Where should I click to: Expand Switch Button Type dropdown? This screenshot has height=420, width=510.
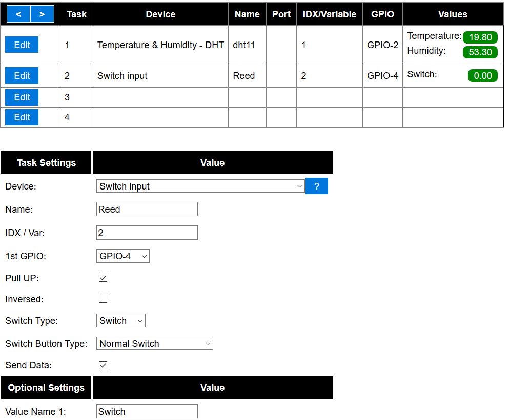coord(154,344)
